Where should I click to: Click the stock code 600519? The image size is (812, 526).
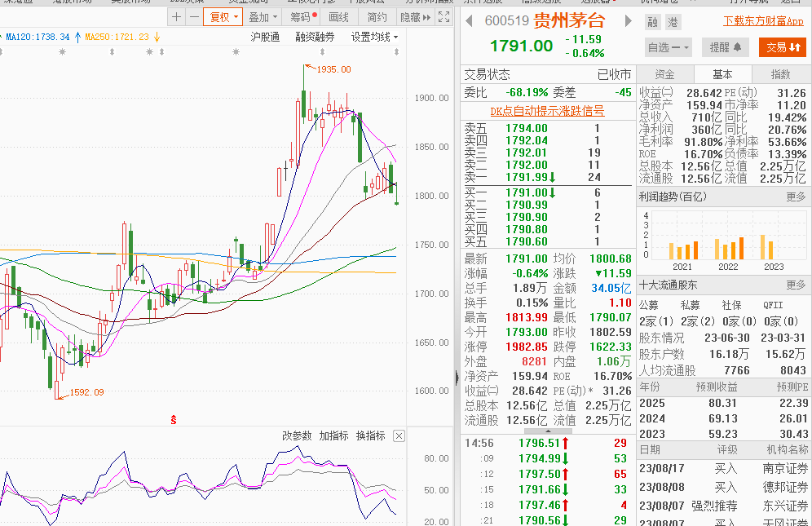click(506, 21)
